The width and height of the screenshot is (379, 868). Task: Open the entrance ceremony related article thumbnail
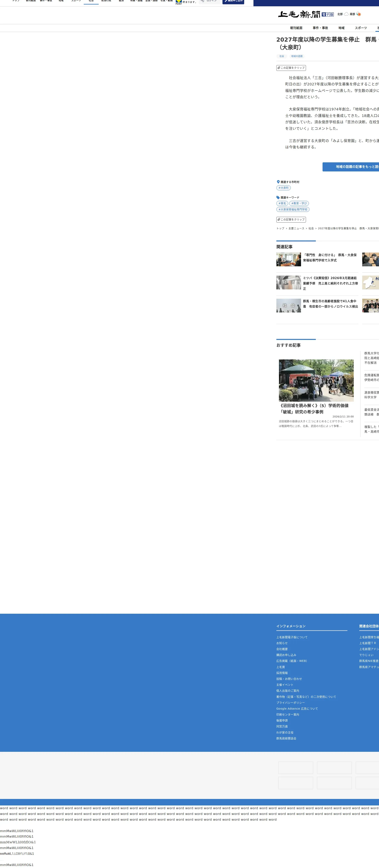click(x=288, y=259)
